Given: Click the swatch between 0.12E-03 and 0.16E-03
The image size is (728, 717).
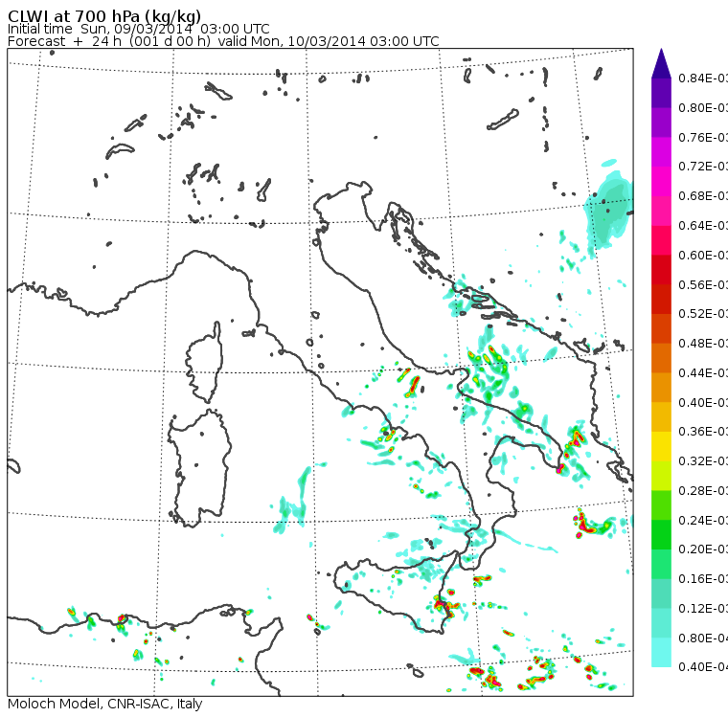Looking at the screenshot, I should click(x=661, y=594).
